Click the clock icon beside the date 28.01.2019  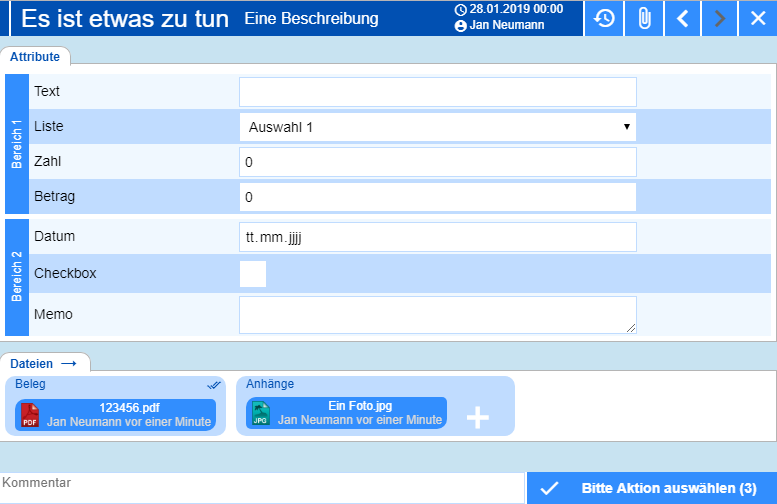coord(461,9)
